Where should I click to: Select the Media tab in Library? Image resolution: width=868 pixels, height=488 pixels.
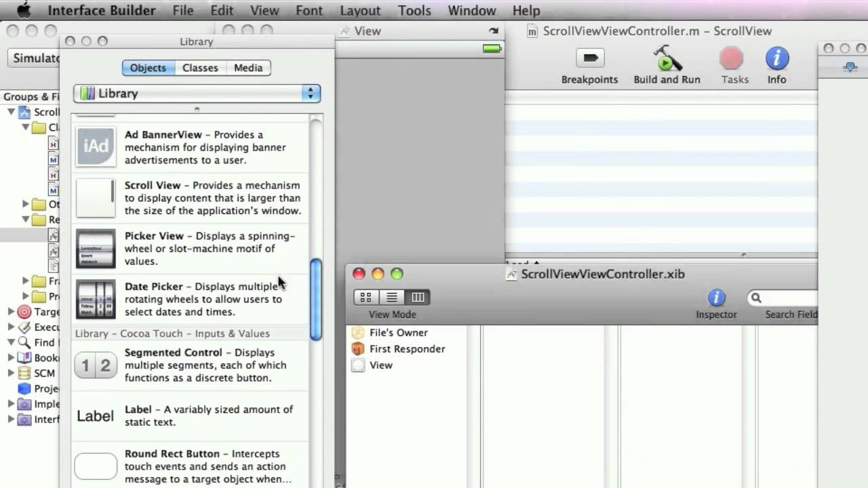(x=248, y=68)
